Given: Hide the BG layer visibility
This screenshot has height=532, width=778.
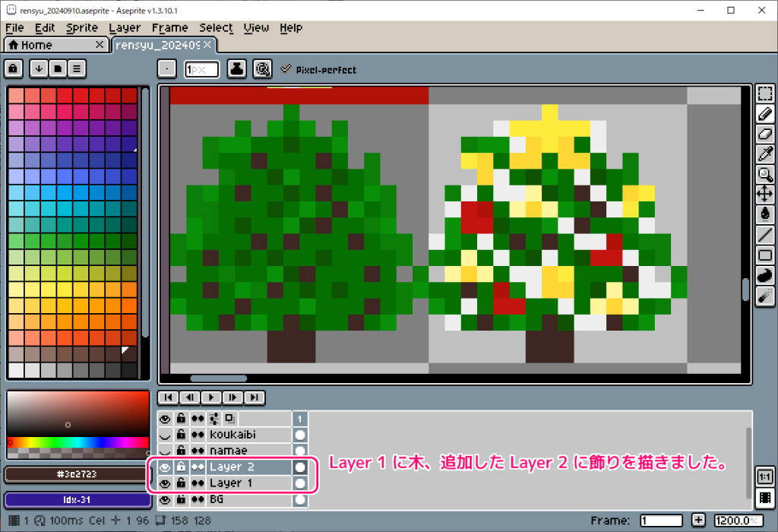Looking at the screenshot, I should [x=165, y=500].
